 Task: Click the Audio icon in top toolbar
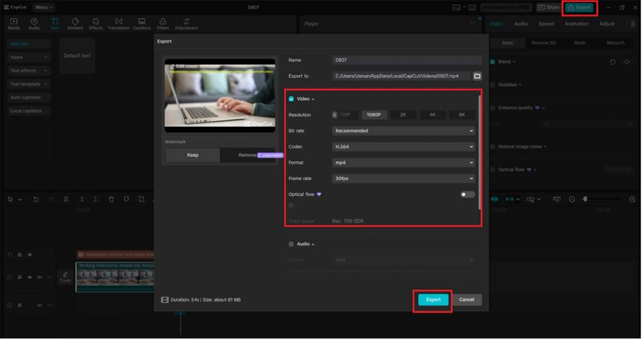point(34,24)
